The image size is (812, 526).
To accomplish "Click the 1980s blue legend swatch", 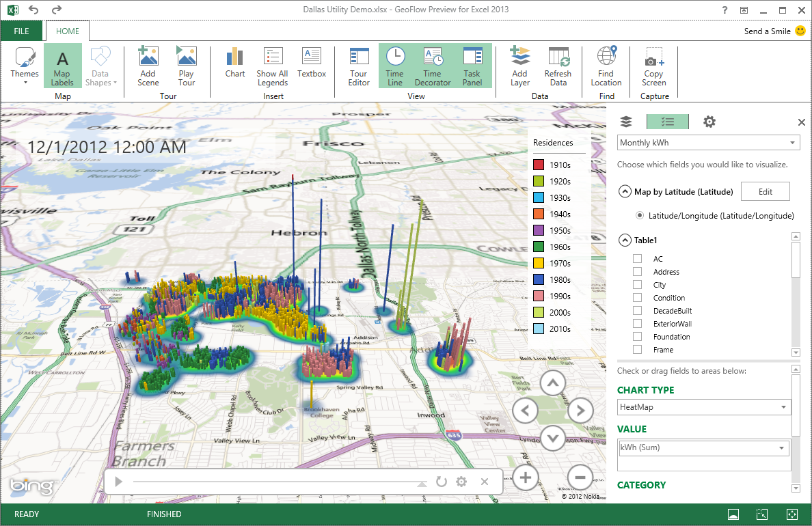I will 539,279.
